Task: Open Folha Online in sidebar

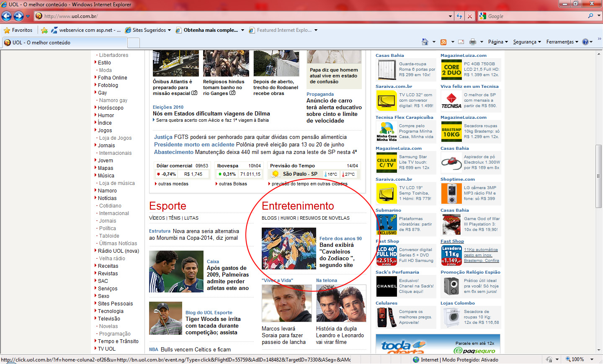Action: pyautogui.click(x=112, y=78)
